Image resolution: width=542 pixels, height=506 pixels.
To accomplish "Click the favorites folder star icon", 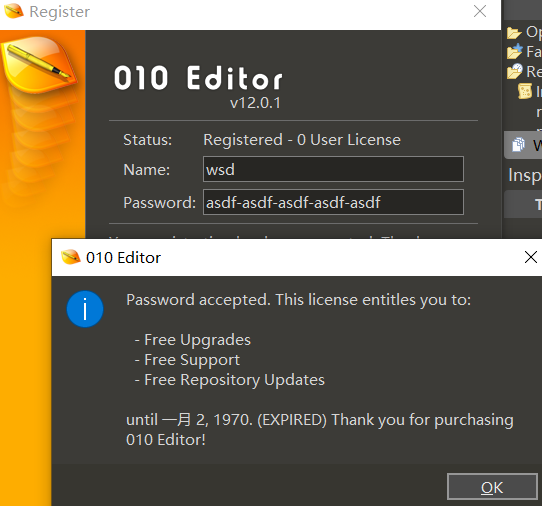I will point(515,52).
